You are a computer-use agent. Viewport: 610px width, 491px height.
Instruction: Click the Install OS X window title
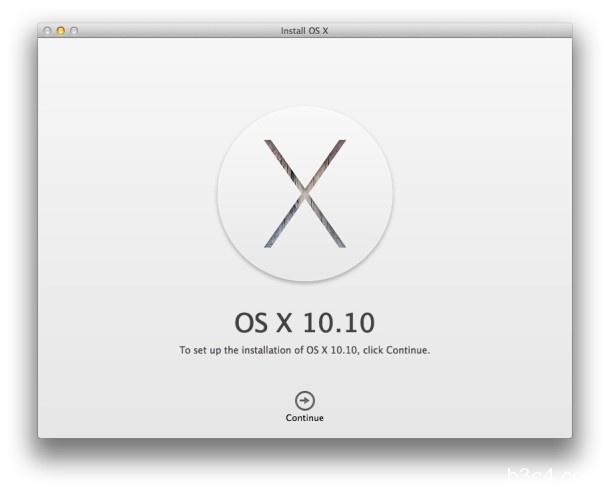(305, 31)
